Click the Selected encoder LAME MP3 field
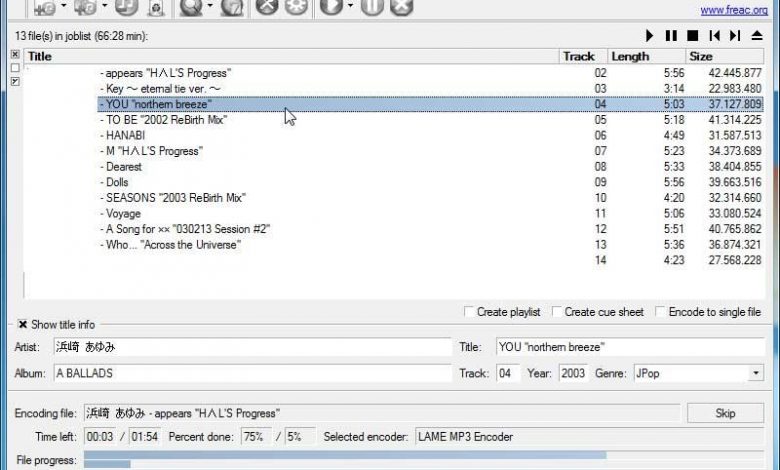 click(x=589, y=437)
